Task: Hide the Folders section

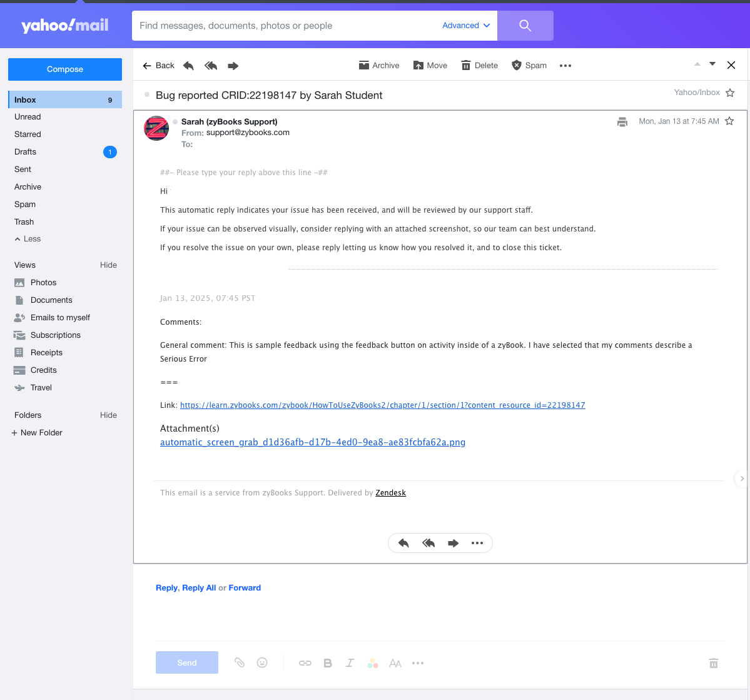Action: (109, 415)
